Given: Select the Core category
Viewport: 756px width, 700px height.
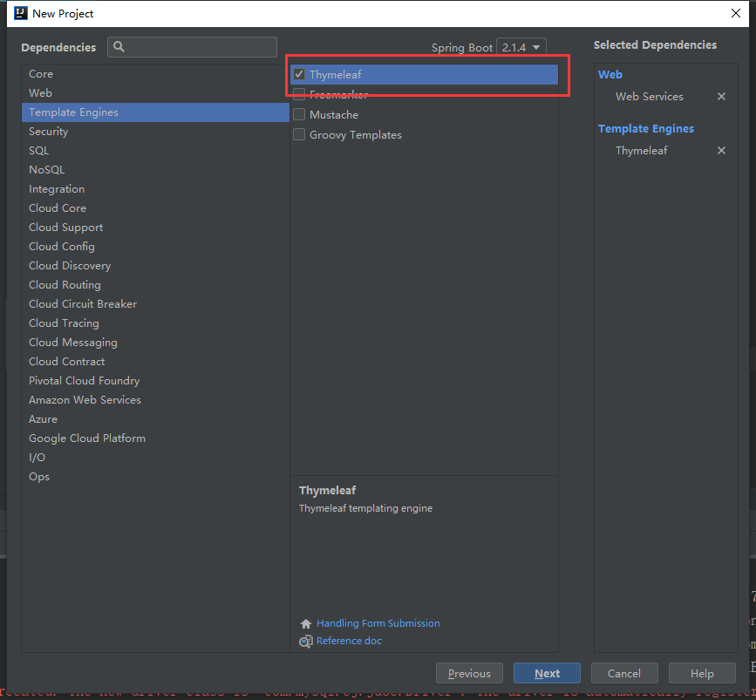Looking at the screenshot, I should pyautogui.click(x=155, y=74).
